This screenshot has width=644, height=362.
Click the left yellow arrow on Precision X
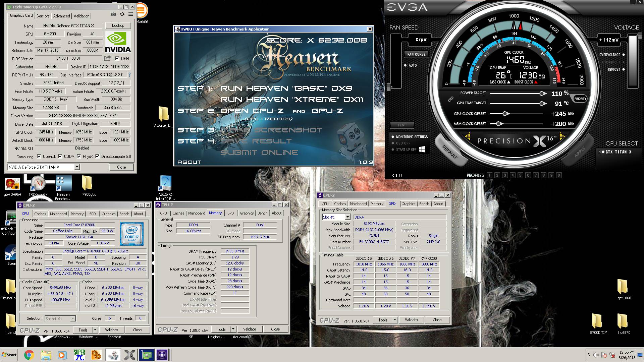468,136
